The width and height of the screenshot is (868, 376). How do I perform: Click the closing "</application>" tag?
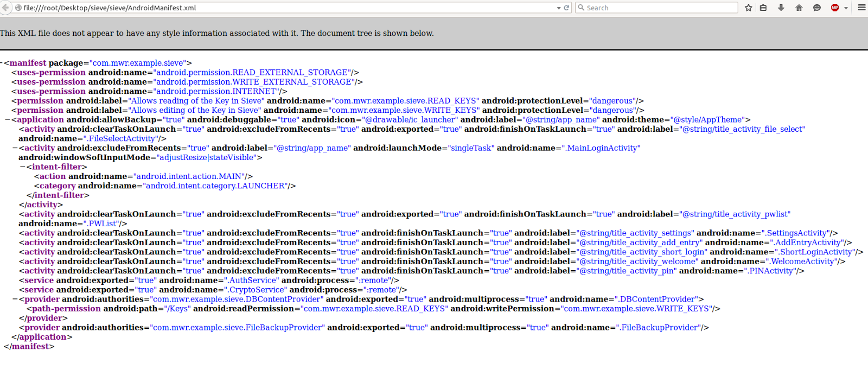42,337
